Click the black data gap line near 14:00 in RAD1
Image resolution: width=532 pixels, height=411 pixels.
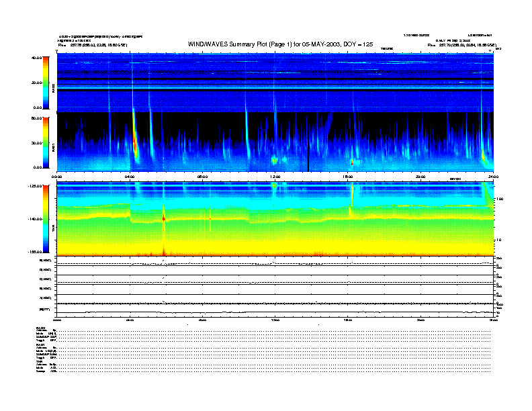(x=308, y=156)
